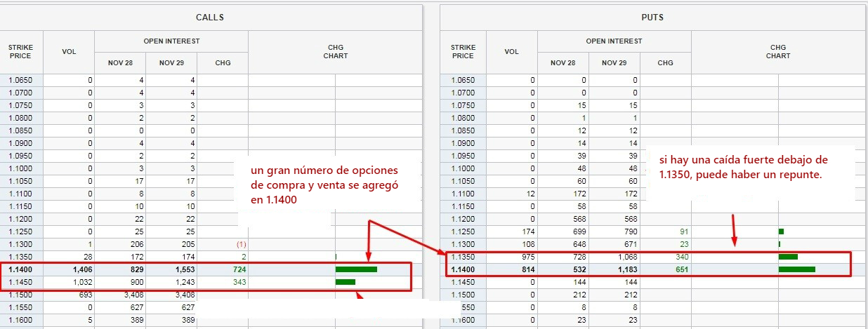This screenshot has height=329, width=868.
Task: Click green change bar for 1.1450 calls
Action: [345, 282]
